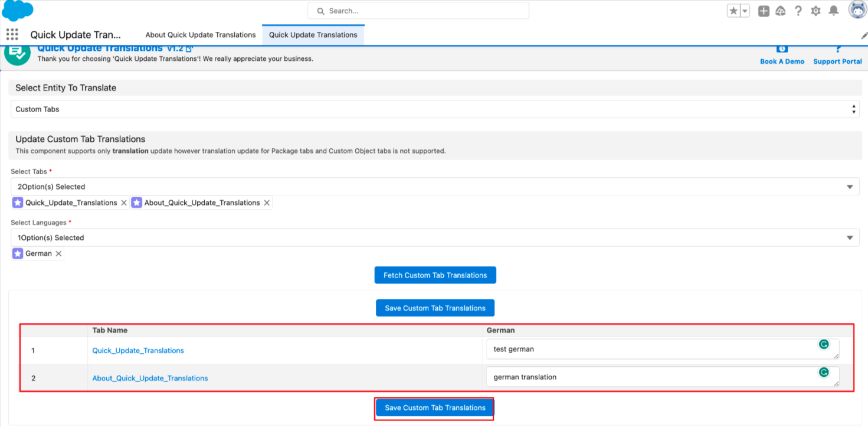Open the user profile avatar
The width and height of the screenshot is (868, 427).
click(857, 10)
